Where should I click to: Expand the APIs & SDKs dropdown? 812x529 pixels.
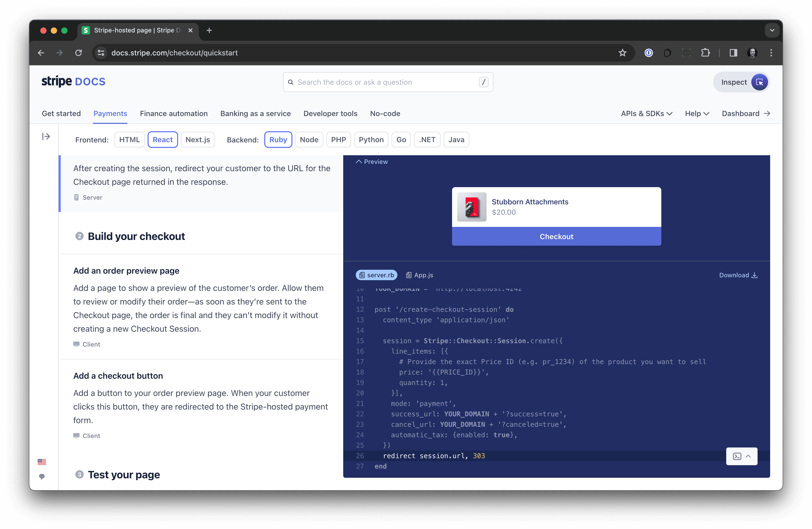646,113
